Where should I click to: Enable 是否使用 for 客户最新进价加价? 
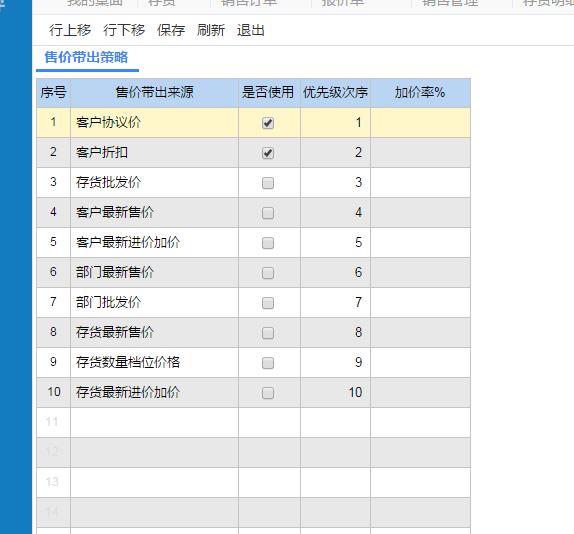tap(268, 243)
